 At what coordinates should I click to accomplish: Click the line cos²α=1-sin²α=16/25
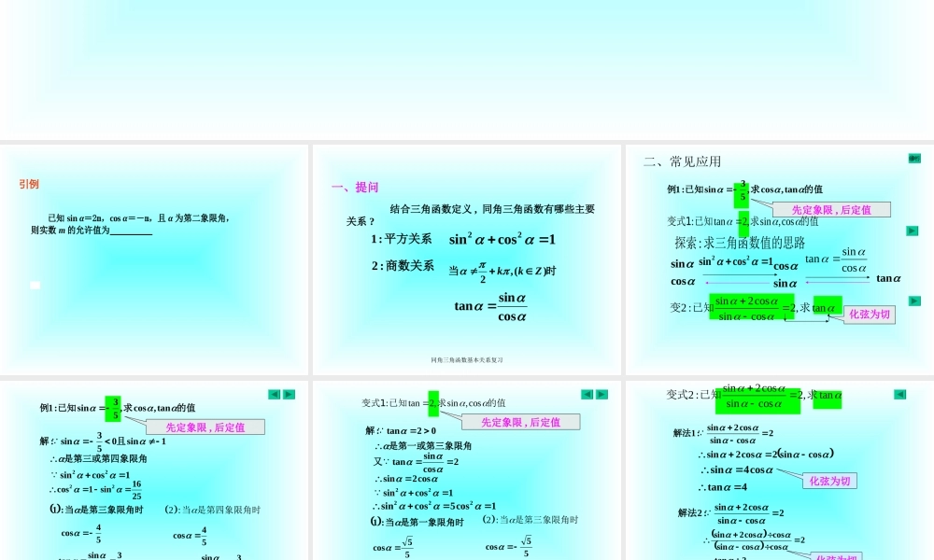[x=95, y=490]
